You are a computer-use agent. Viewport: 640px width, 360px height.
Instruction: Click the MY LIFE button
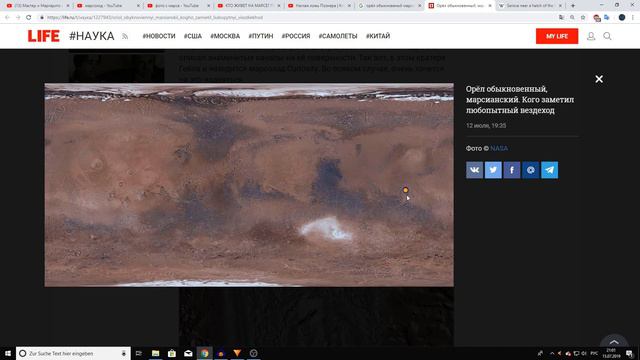click(557, 36)
